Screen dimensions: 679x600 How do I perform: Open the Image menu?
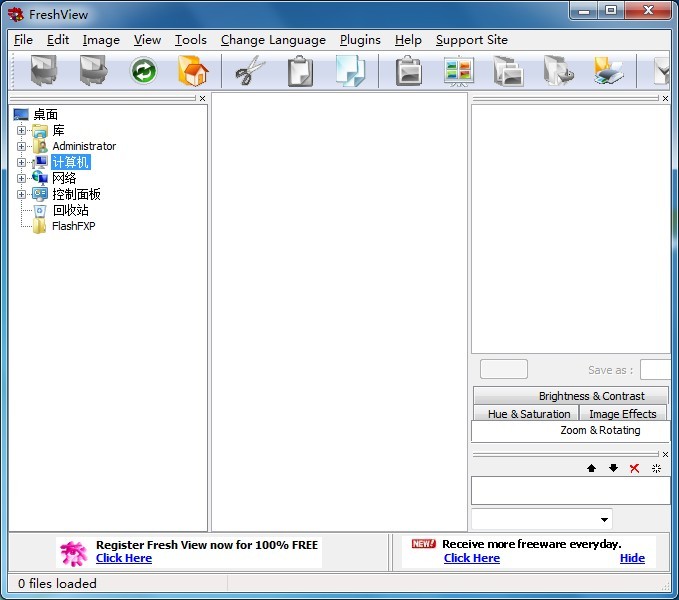pos(101,40)
